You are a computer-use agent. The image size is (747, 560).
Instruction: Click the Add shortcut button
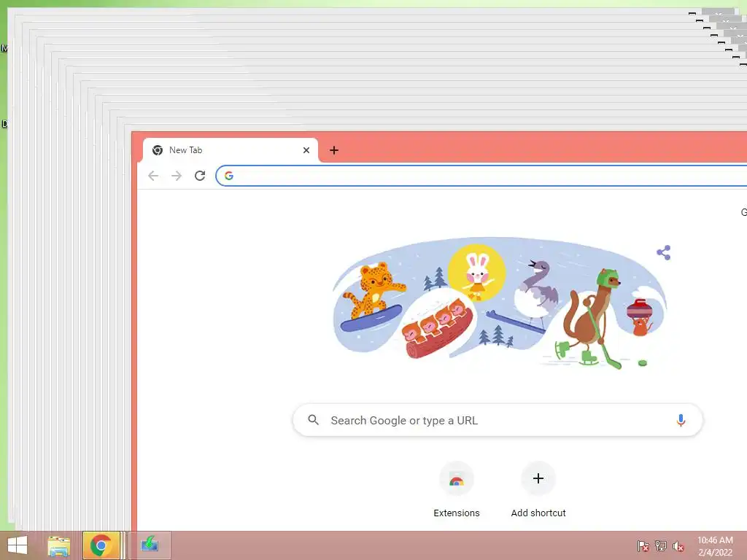click(538, 489)
